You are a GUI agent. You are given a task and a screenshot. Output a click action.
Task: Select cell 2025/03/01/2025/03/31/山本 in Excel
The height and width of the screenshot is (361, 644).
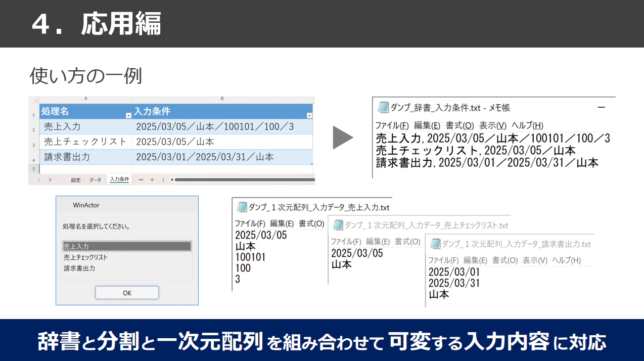(x=222, y=157)
